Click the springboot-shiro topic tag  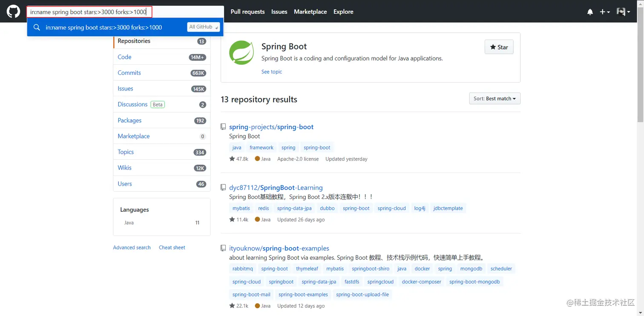pos(371,269)
